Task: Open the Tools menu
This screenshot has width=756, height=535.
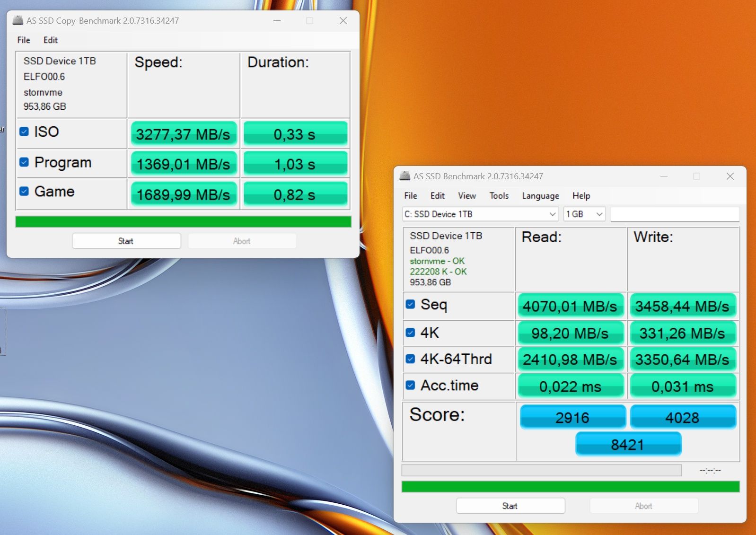Action: pyautogui.click(x=499, y=196)
